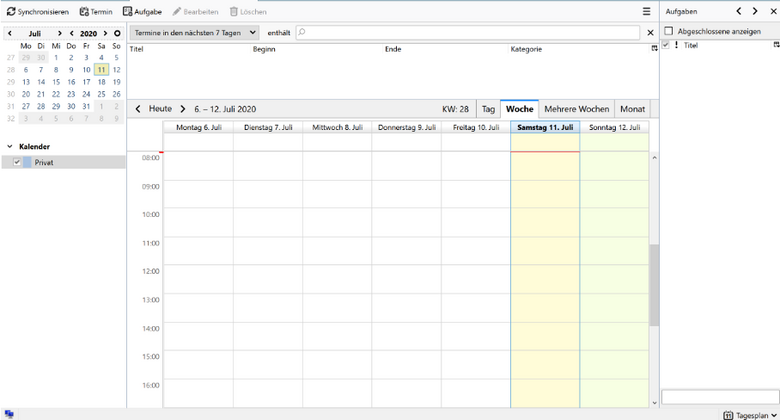Focus the new task input field
Viewport: 780px width, 420px height.
[x=720, y=397]
